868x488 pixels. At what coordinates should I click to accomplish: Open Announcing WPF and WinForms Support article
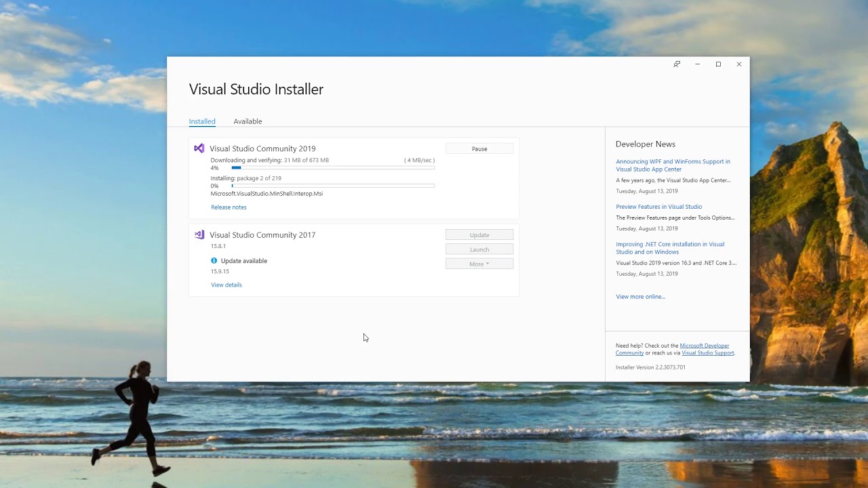pos(673,165)
